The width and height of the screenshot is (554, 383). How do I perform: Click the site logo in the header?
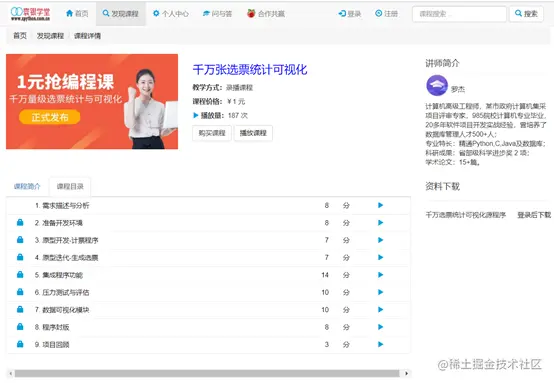click(x=30, y=13)
